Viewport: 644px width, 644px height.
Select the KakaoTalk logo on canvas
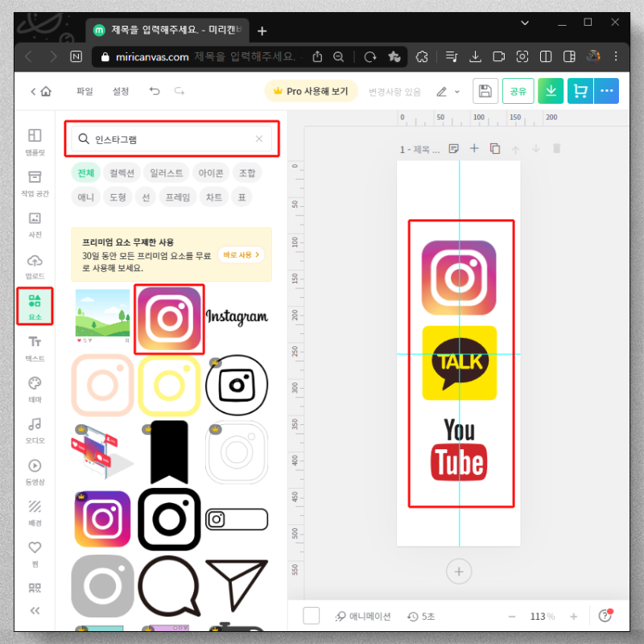459,363
